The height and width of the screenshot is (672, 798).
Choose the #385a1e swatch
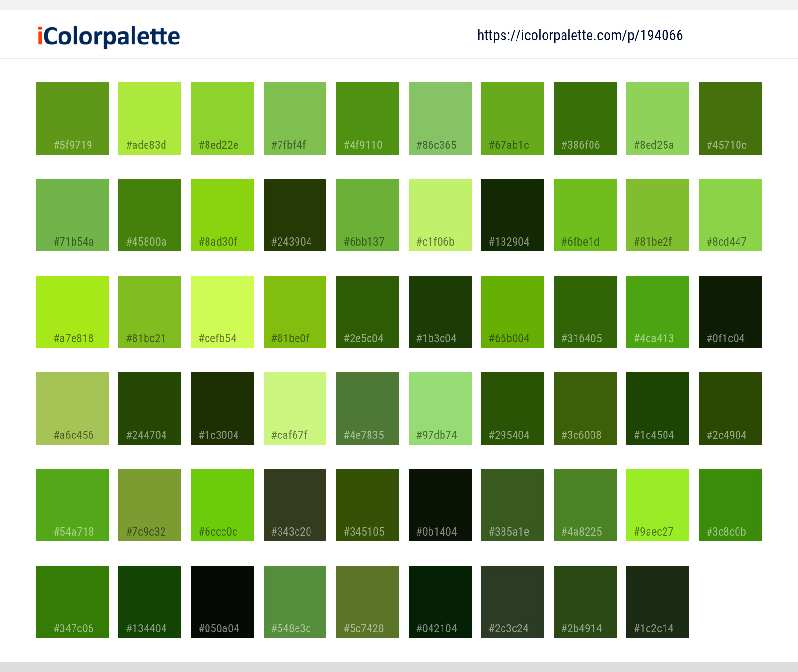(513, 505)
